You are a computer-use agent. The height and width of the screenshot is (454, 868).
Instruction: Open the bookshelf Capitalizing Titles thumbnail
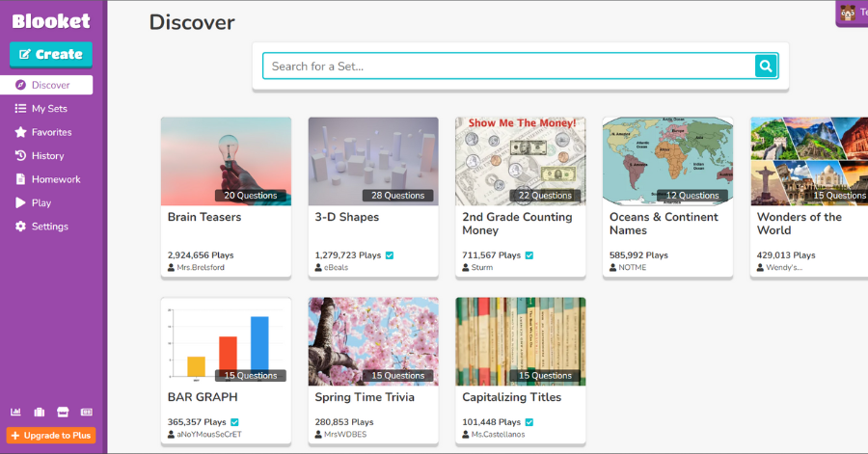[521, 342]
